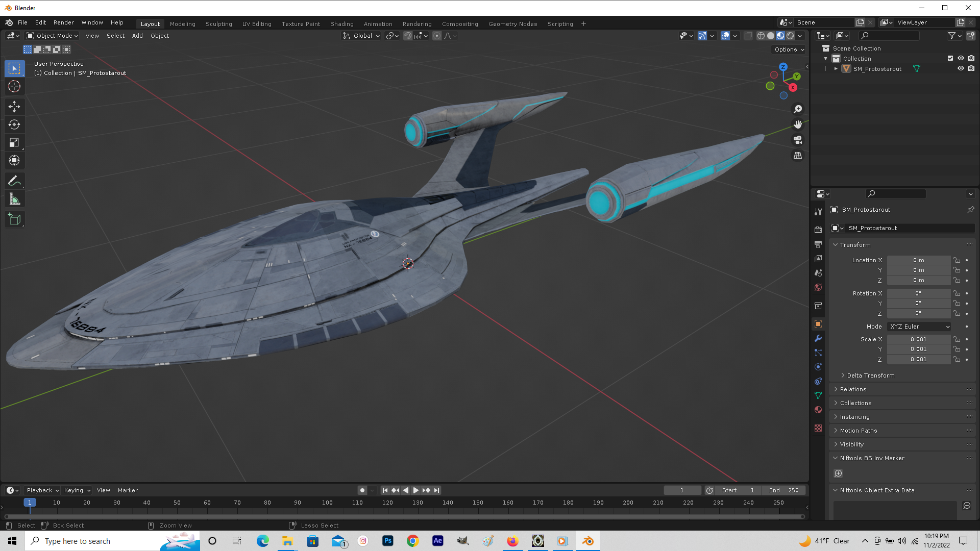Viewport: 980px width, 551px height.
Task: Open the Particles properties tab
Action: [x=818, y=353]
